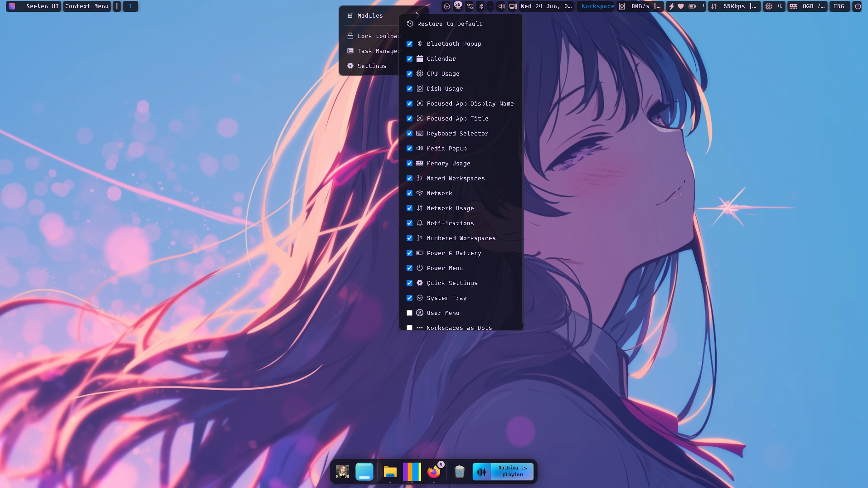This screenshot has width=868, height=488.
Task: Uncheck the Focused App Title checkbox
Action: [x=409, y=118]
